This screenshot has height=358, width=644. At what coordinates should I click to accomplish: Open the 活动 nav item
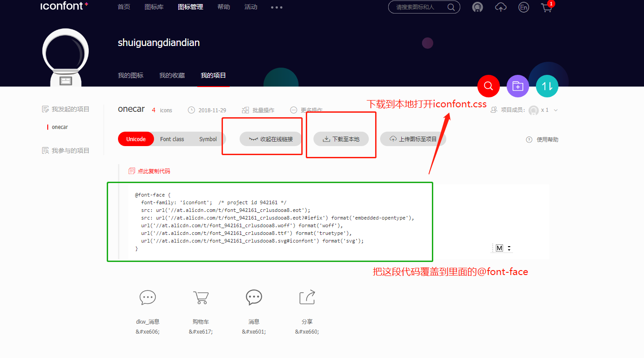[251, 7]
